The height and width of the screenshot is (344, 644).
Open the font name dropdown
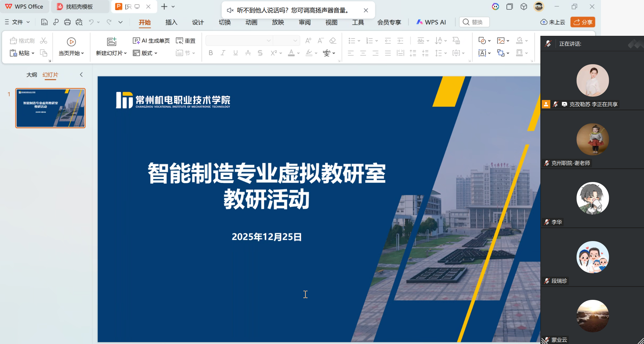pyautogui.click(x=269, y=41)
